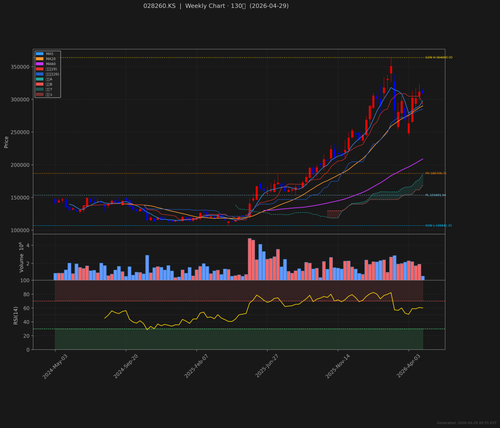Click the chart title 028260.KS Weekly Chart
This screenshot has height=428, width=500.
(216, 6)
